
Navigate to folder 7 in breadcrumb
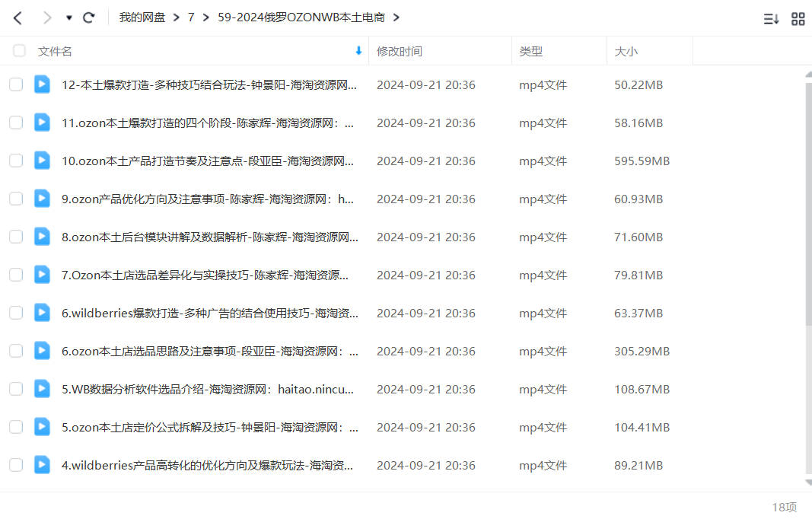click(x=191, y=18)
